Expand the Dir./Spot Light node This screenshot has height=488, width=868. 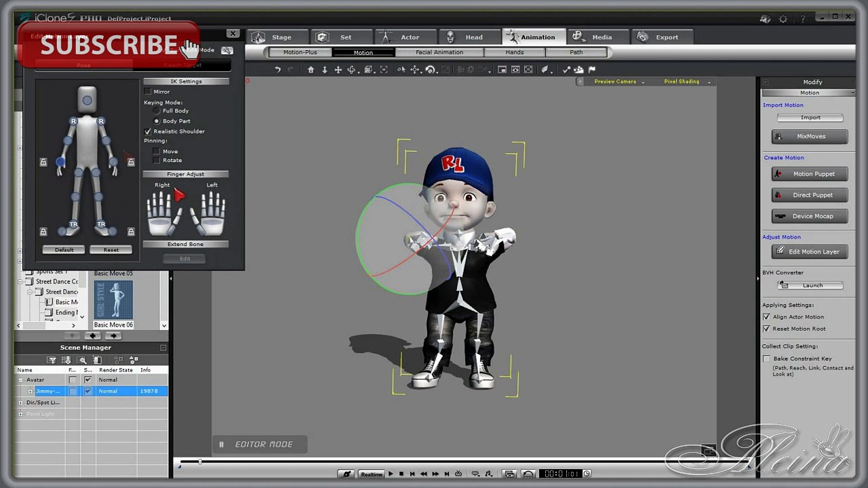20,403
